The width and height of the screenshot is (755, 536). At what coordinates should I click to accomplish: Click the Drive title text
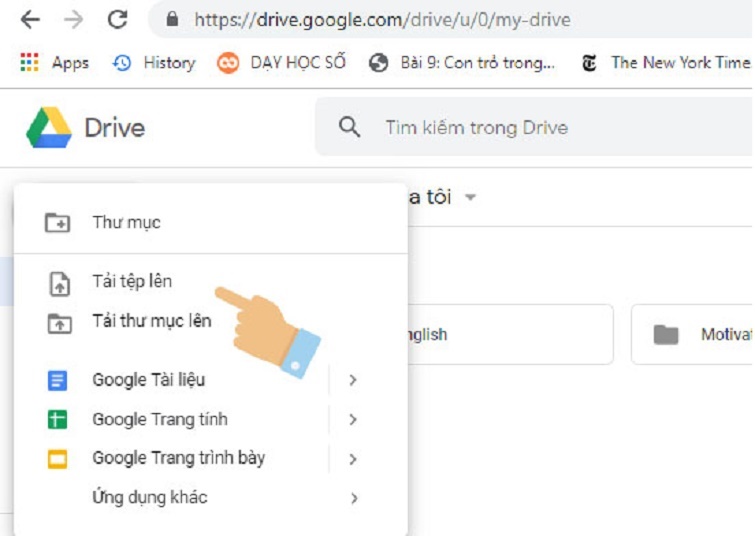pos(115,128)
